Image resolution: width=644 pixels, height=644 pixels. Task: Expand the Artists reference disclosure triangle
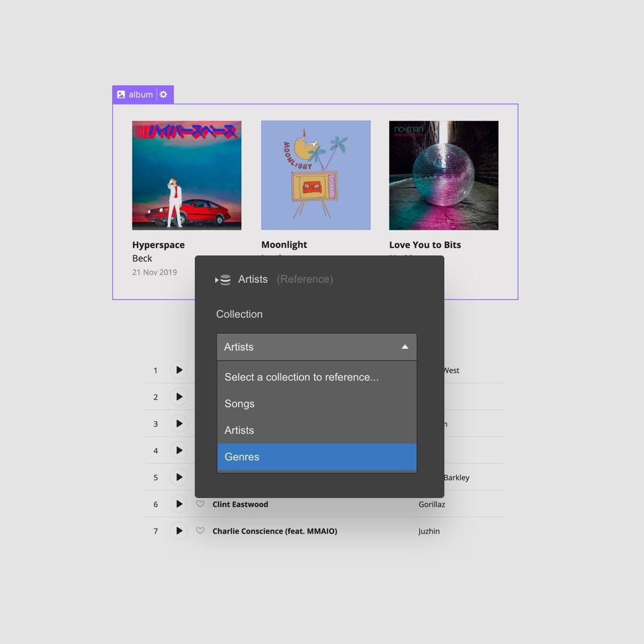(x=216, y=279)
